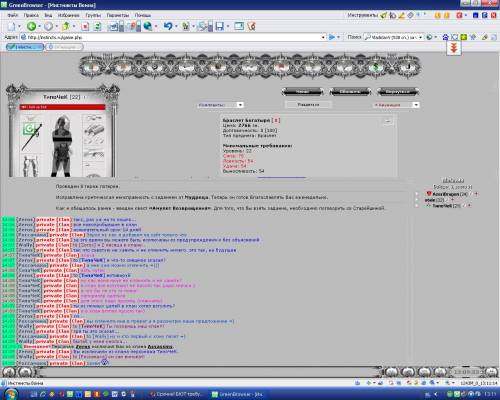Open the Файл menu

click(13, 15)
